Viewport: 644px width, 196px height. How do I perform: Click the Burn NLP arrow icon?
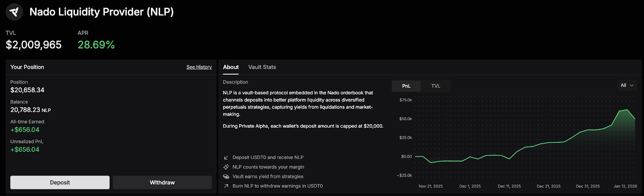click(x=226, y=186)
